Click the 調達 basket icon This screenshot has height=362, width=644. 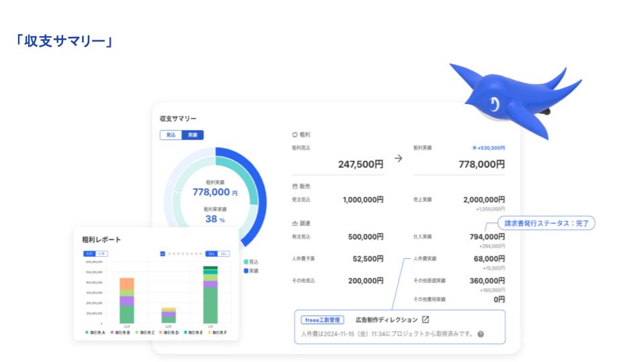point(294,224)
